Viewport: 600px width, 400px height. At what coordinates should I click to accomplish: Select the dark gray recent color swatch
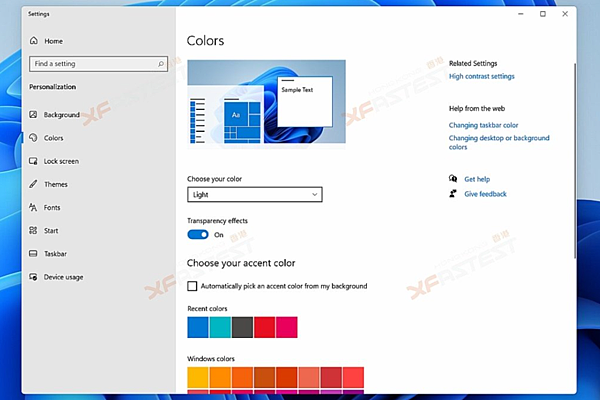click(242, 327)
